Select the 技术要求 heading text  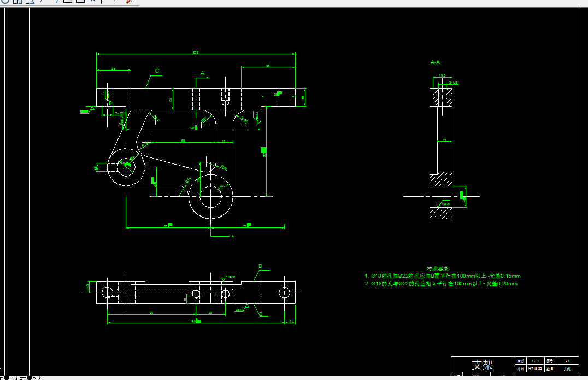point(437,268)
